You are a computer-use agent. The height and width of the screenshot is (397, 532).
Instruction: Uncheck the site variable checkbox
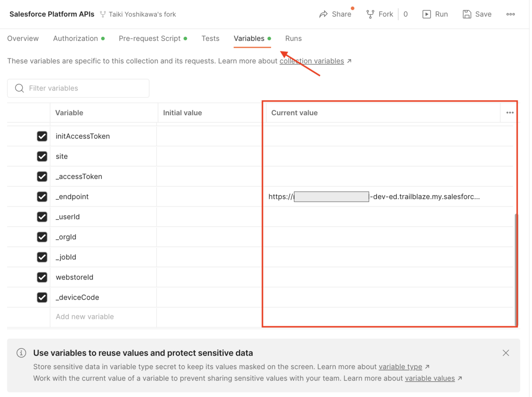click(x=42, y=156)
